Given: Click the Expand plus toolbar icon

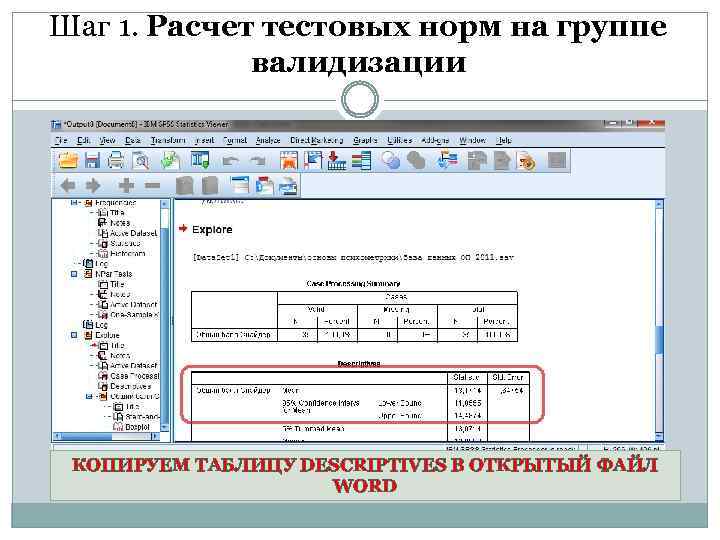Looking at the screenshot, I should coord(126,186).
